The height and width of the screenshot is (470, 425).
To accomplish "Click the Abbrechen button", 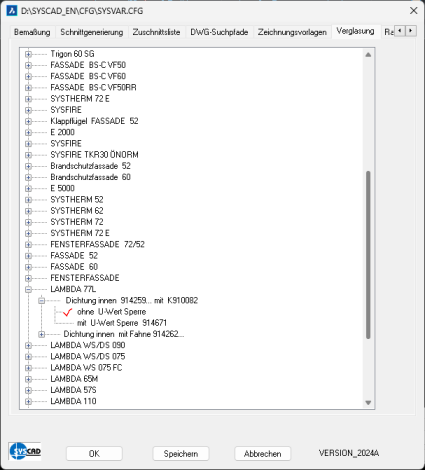I will 263,454.
